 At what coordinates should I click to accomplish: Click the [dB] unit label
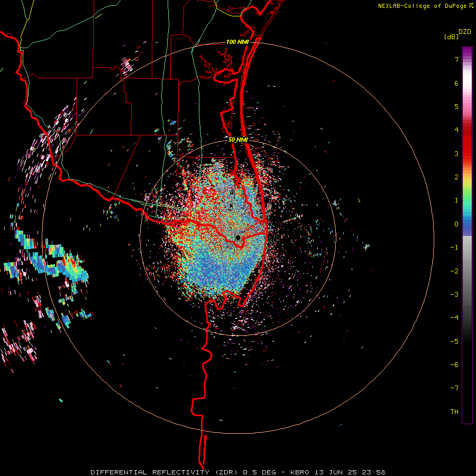pyautogui.click(x=451, y=36)
